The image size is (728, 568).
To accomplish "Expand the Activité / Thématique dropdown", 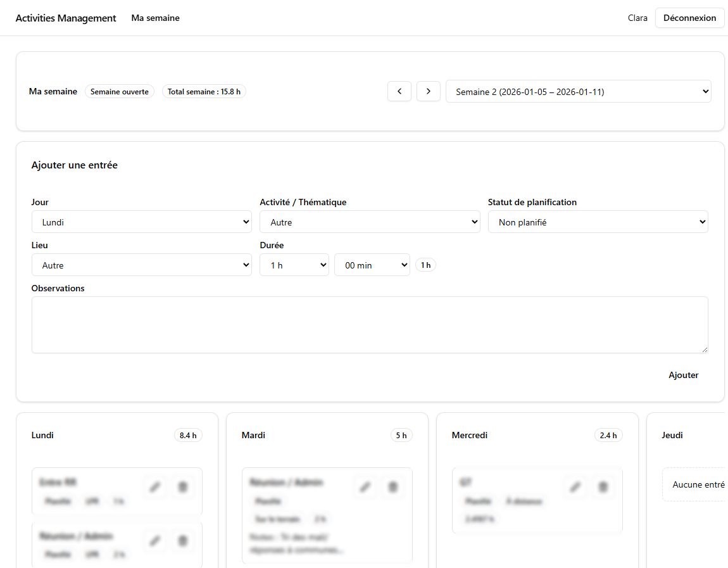I will 370,222.
